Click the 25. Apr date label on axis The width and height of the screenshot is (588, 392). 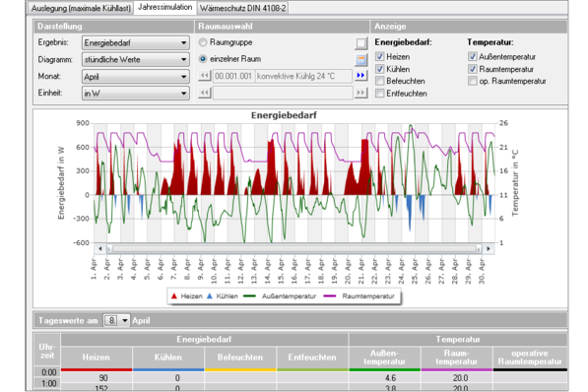pyautogui.click(x=415, y=271)
